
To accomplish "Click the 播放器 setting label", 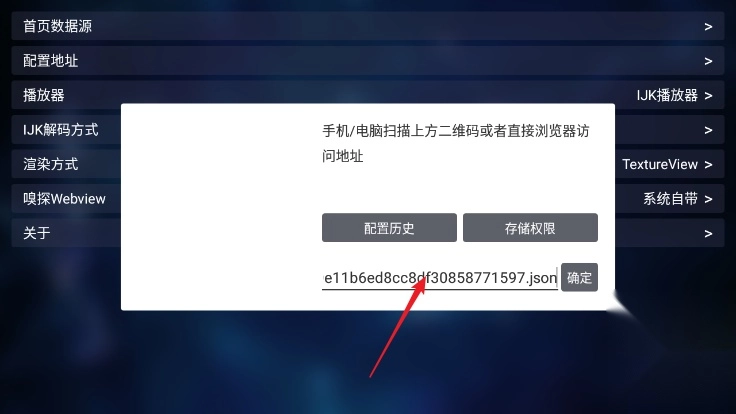I will point(44,95).
